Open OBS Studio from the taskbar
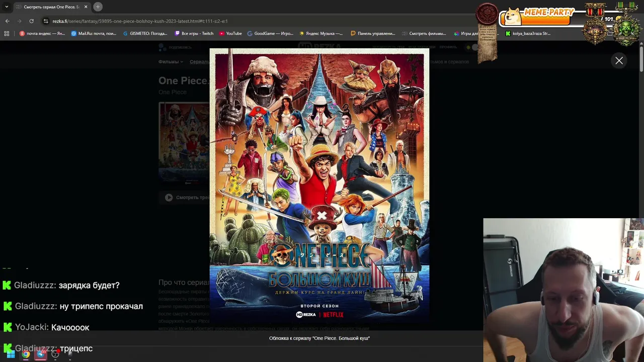 55,354
